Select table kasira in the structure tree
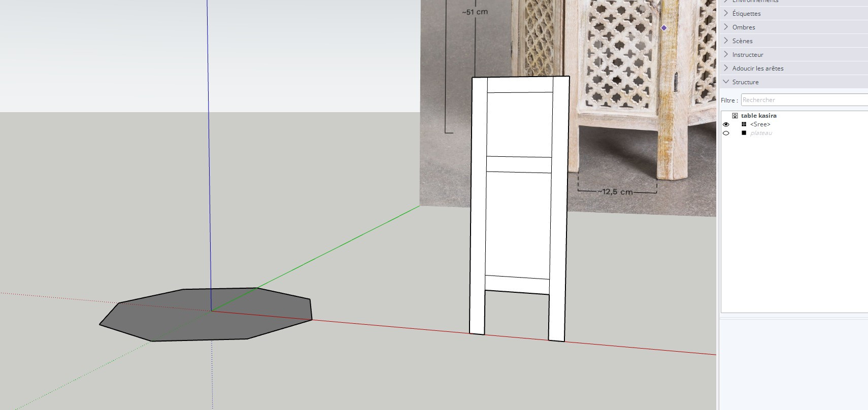The width and height of the screenshot is (868, 410). click(x=758, y=116)
